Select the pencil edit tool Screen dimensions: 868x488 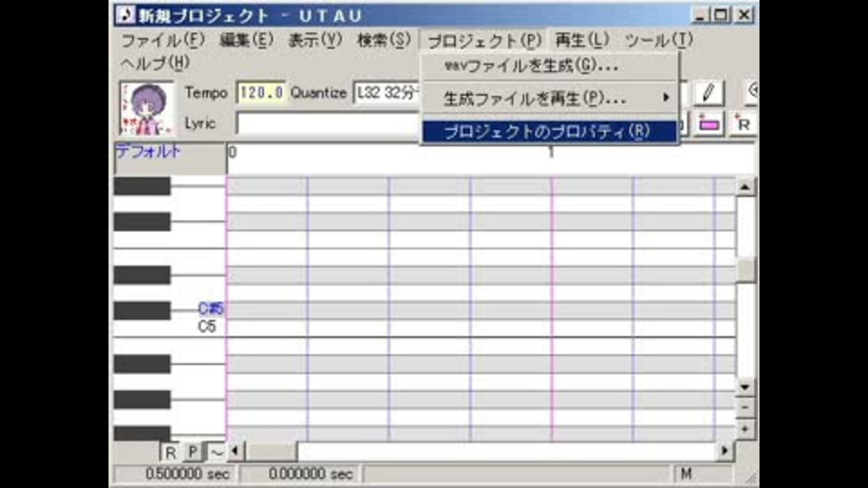click(x=709, y=93)
